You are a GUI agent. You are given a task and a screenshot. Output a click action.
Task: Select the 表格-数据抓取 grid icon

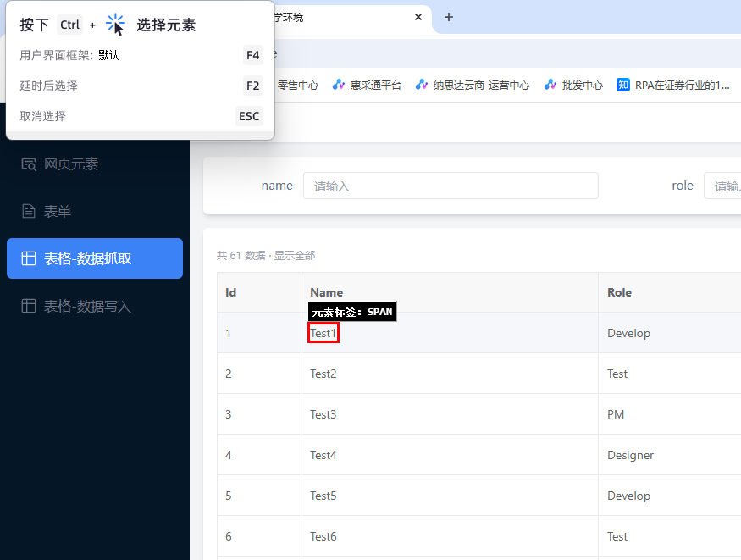click(29, 258)
